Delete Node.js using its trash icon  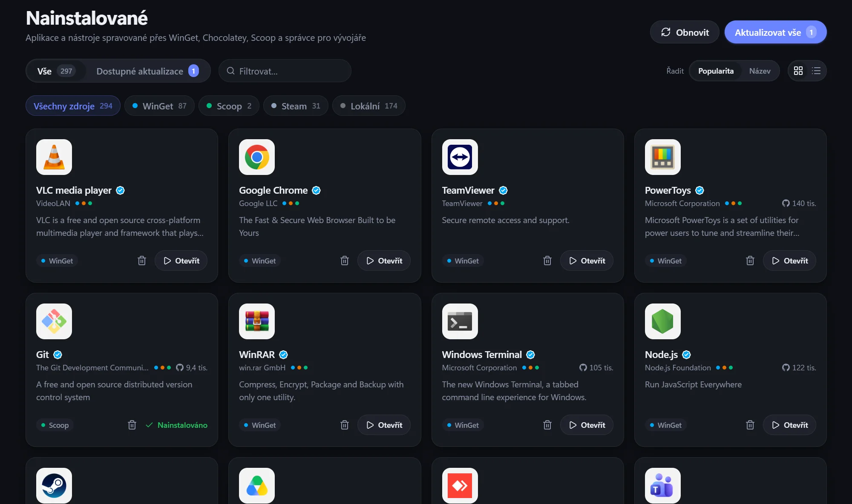click(x=750, y=425)
